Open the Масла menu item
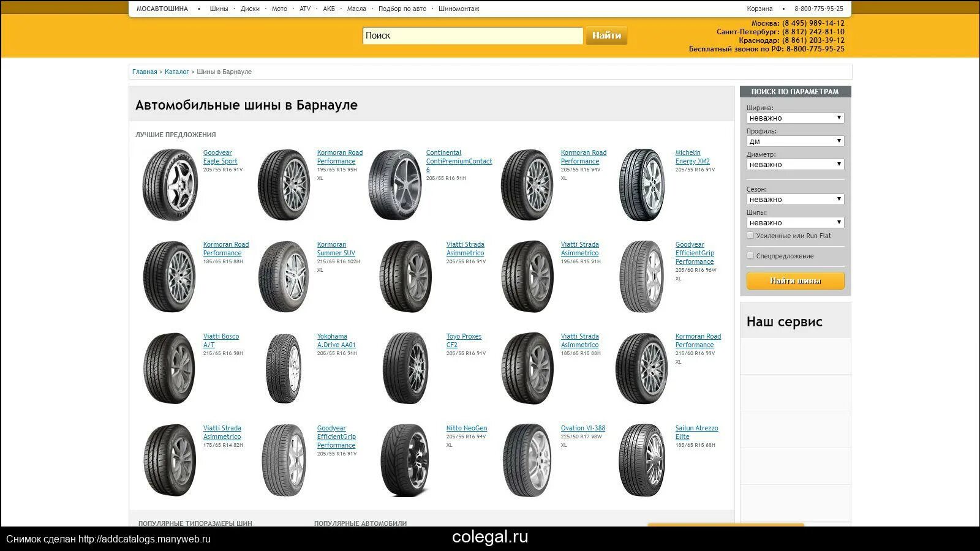This screenshot has height=551, width=980. tap(356, 9)
